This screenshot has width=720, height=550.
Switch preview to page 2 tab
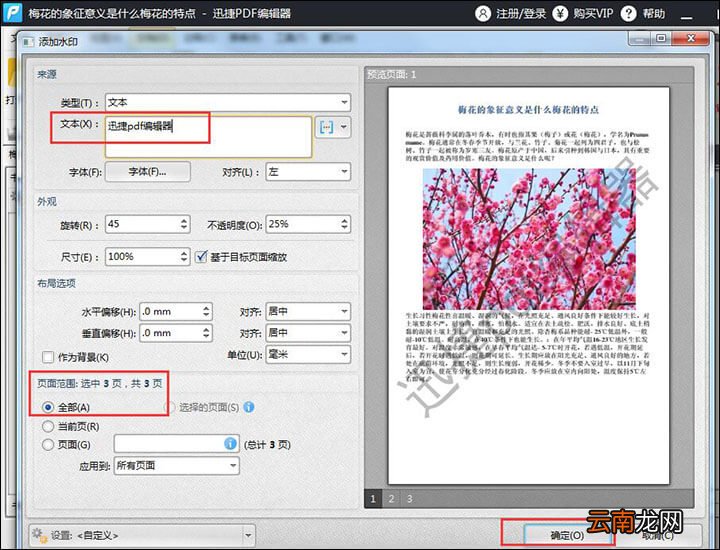pos(391,499)
